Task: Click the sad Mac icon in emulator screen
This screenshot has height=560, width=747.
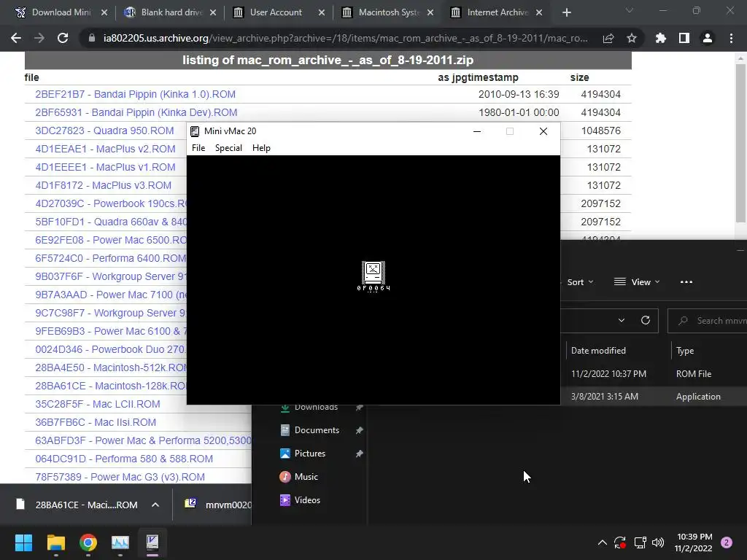Action: click(x=373, y=273)
